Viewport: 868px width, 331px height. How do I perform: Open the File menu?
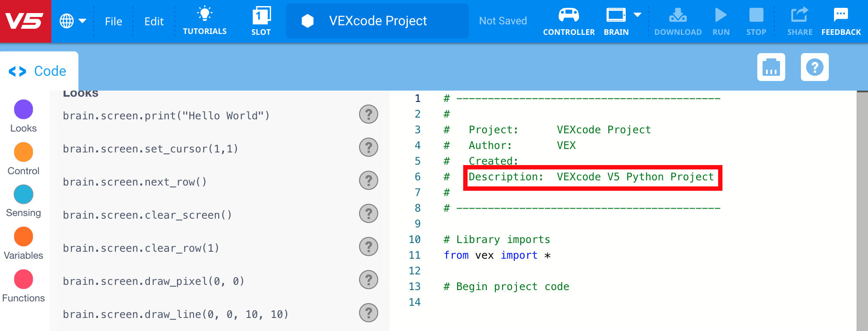(113, 21)
